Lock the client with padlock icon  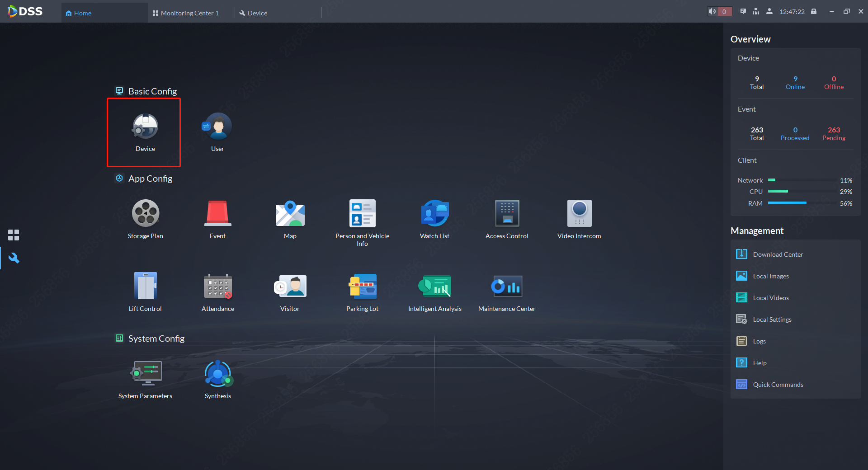(814, 12)
